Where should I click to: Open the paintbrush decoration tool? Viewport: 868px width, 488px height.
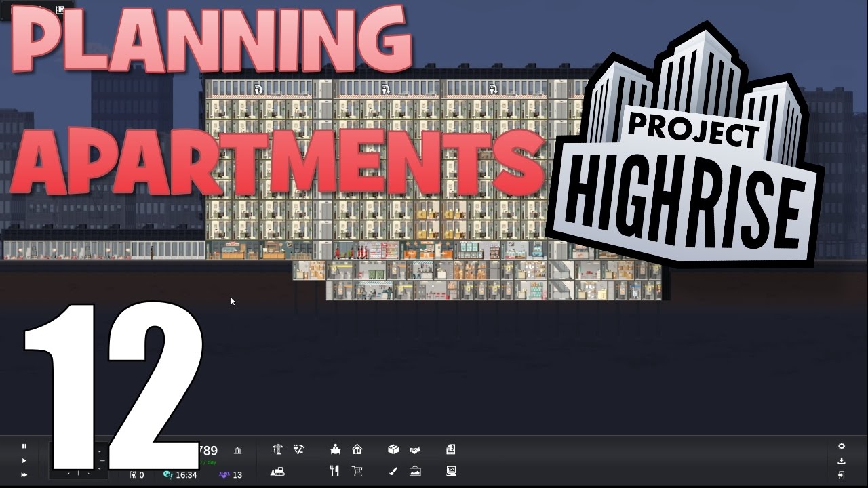pos(393,470)
